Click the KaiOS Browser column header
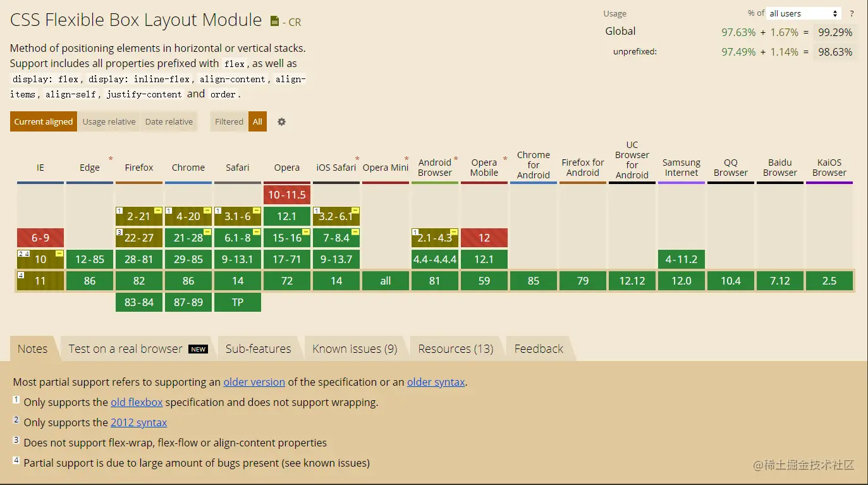Screen dimensions: 868x485 [829, 168]
